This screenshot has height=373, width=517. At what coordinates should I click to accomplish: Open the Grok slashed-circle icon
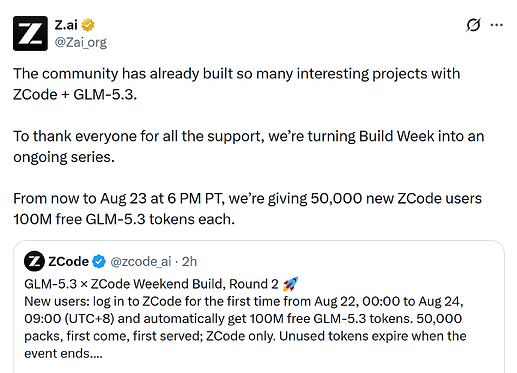(473, 25)
